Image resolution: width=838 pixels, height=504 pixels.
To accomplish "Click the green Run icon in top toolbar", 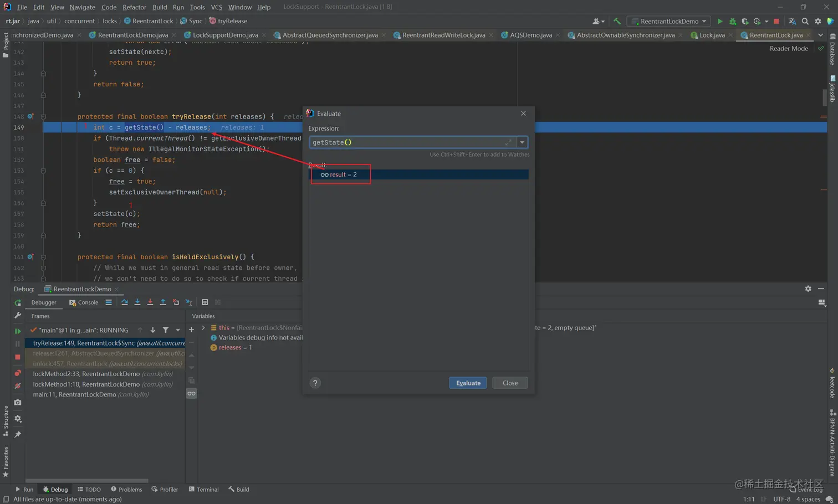I will pos(719,21).
